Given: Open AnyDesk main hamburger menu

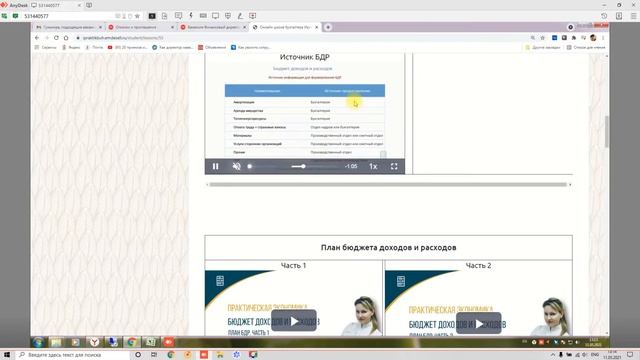Looking at the screenshot, I should [x=633, y=16].
